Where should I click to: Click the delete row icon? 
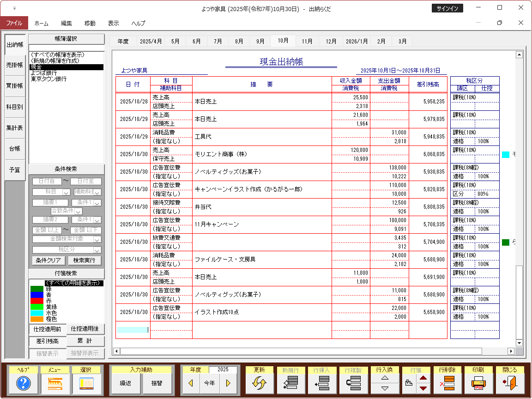447,383
